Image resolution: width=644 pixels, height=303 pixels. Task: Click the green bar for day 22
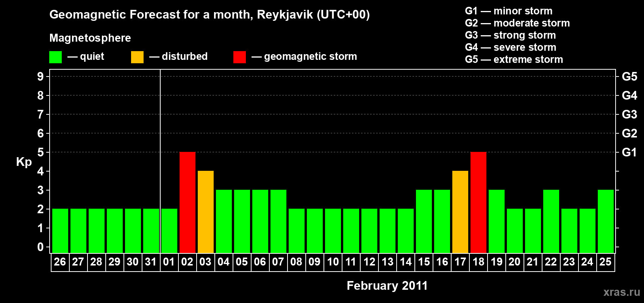point(551,221)
